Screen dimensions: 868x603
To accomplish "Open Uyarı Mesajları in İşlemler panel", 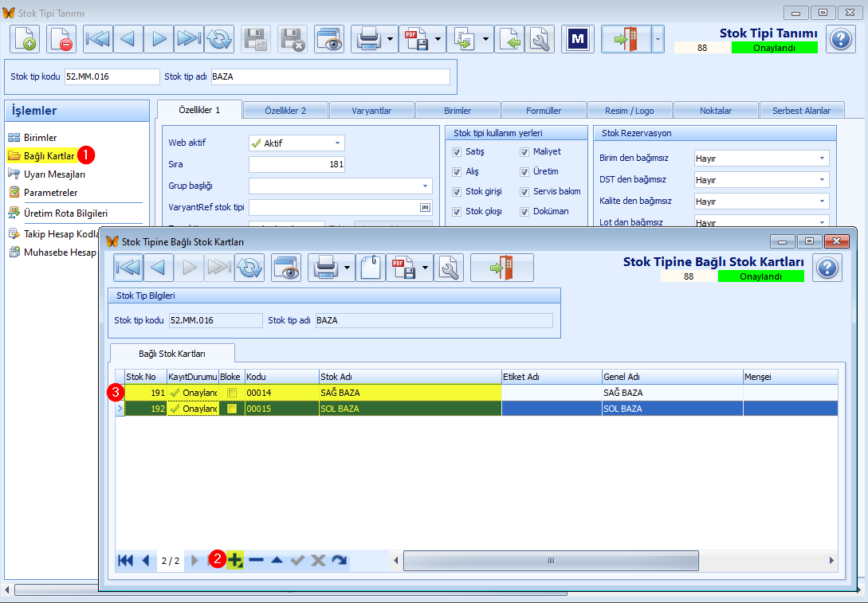I will pos(54,174).
